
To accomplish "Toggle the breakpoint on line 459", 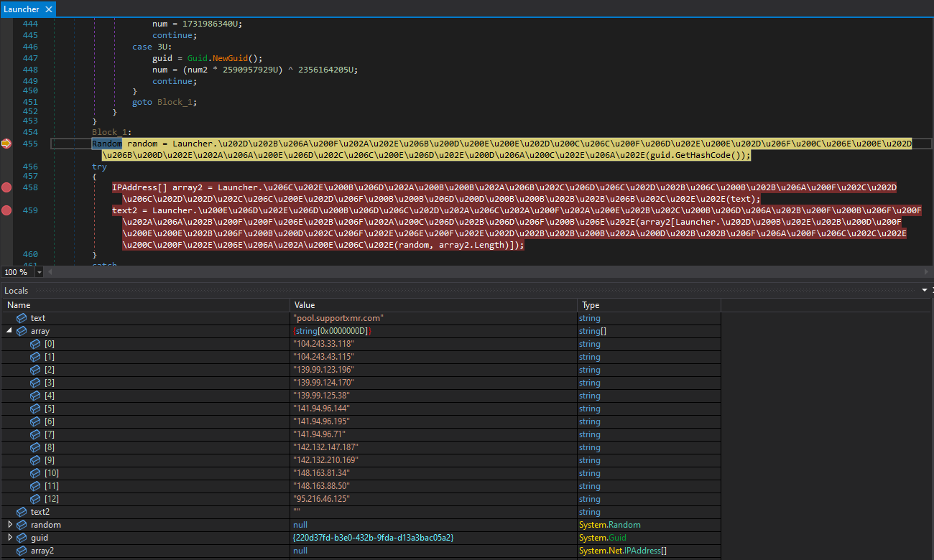I will 6,210.
